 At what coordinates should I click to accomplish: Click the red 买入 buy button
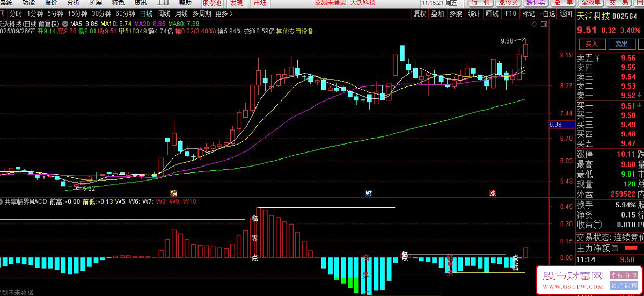[591, 44]
